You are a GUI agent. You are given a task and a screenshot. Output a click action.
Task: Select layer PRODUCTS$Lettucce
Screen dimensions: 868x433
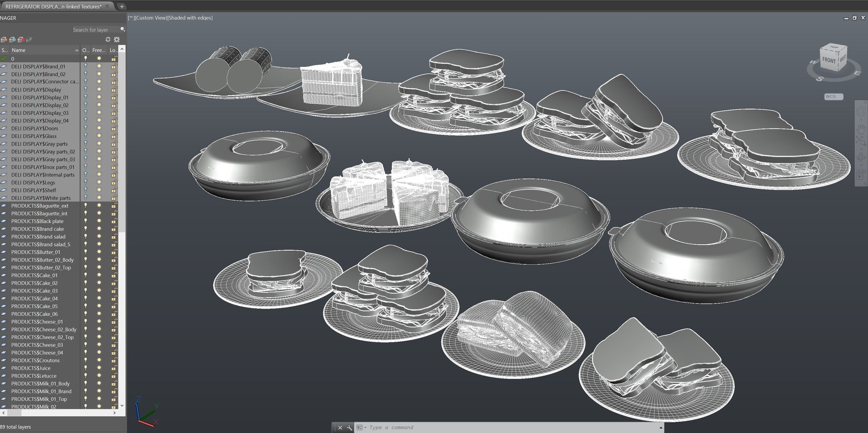coord(34,376)
